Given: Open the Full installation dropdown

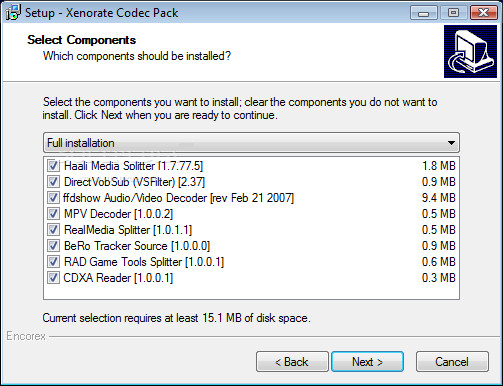Looking at the screenshot, I should pos(251,143).
